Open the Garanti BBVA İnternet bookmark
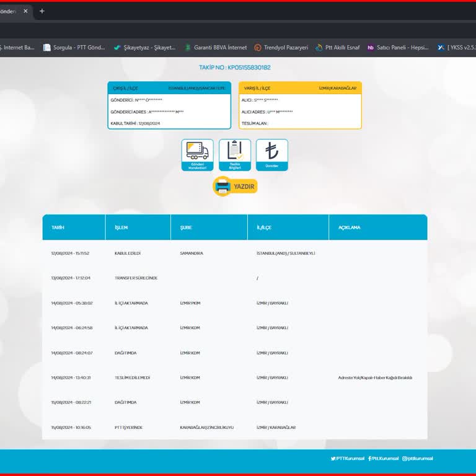This screenshot has width=476, height=476. 216,47
